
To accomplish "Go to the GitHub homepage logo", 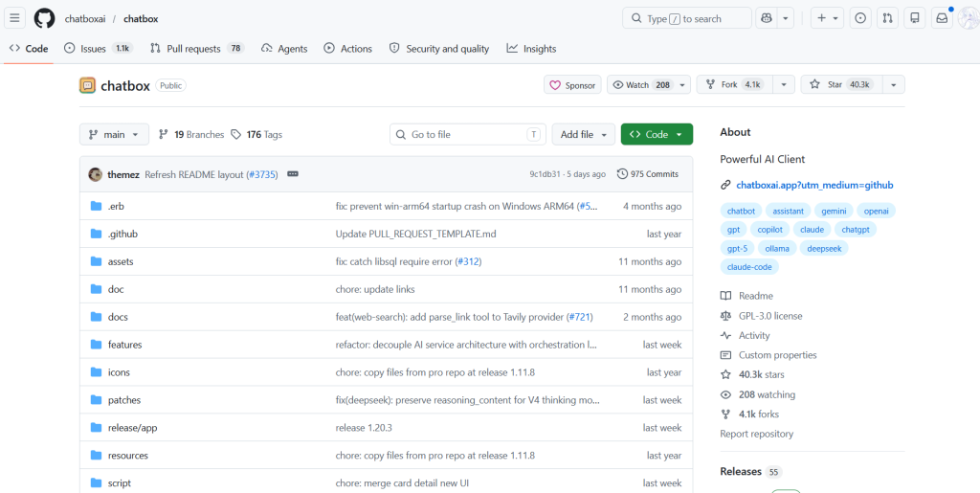I will (x=44, y=18).
